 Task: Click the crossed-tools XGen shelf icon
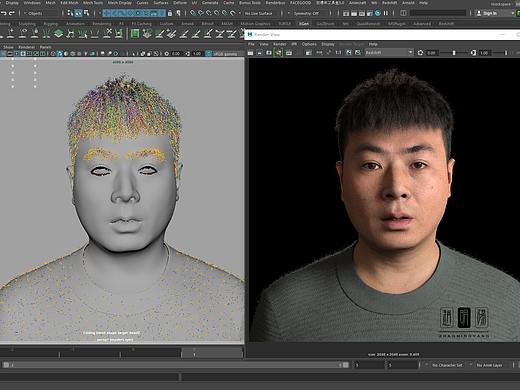coord(108,33)
